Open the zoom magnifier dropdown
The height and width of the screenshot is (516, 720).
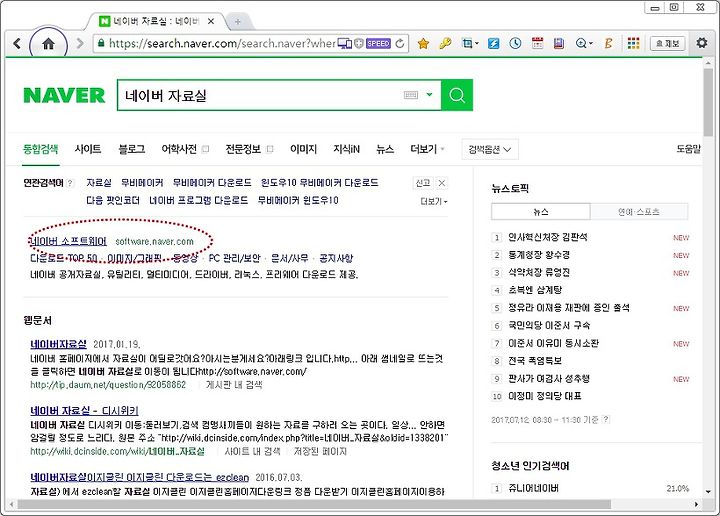pyautogui.click(x=584, y=44)
